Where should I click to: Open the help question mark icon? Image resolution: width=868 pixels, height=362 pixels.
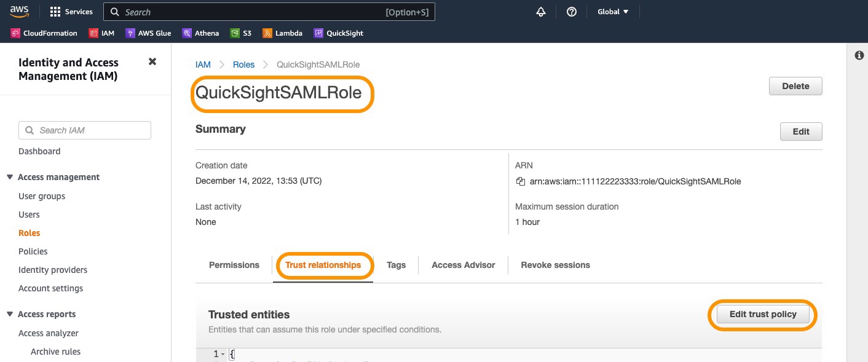(572, 12)
